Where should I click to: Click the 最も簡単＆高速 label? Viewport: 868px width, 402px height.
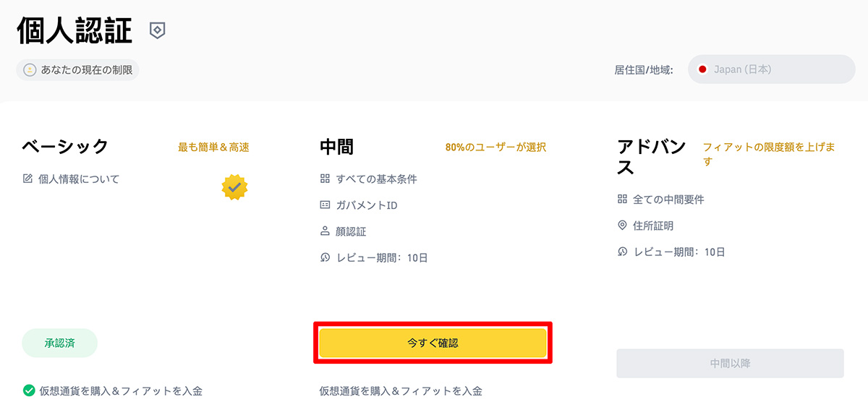[x=213, y=147]
